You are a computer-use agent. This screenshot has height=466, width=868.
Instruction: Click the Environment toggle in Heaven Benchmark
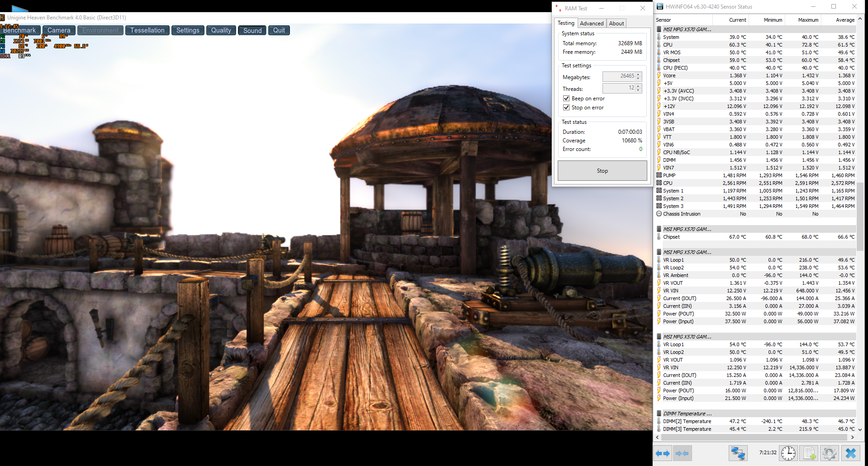[100, 30]
